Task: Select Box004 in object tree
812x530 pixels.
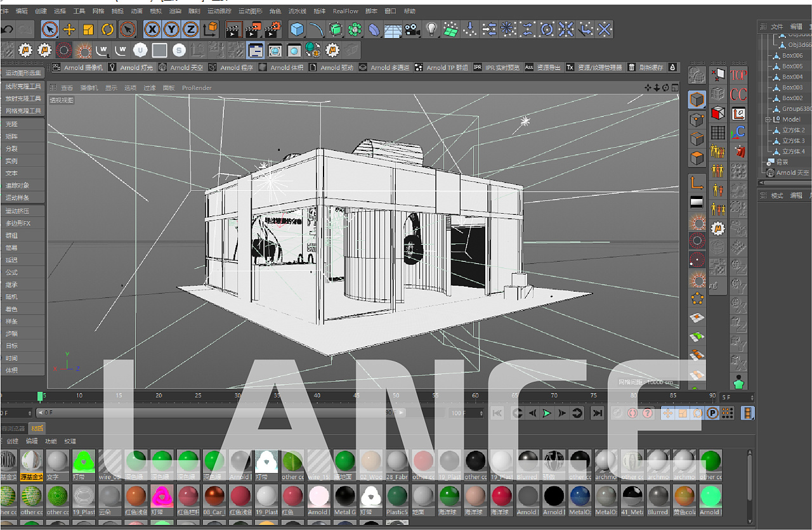Action: pyautogui.click(x=792, y=77)
